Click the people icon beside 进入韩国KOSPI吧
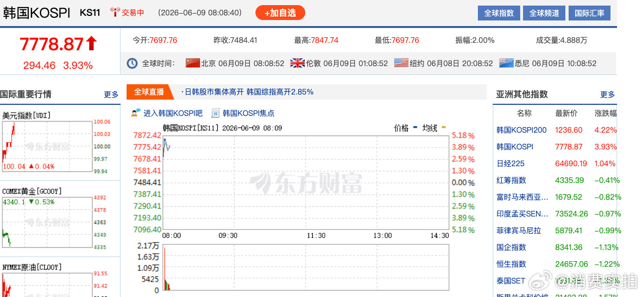 [x=136, y=113]
